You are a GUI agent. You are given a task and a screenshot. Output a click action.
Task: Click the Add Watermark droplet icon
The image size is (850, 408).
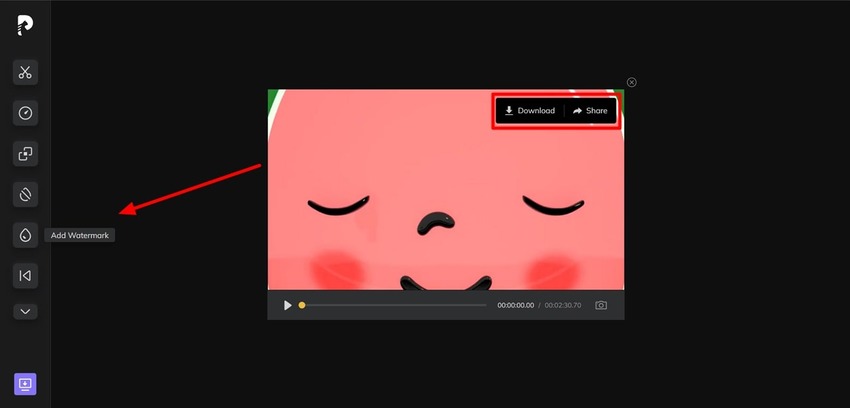[x=26, y=235]
